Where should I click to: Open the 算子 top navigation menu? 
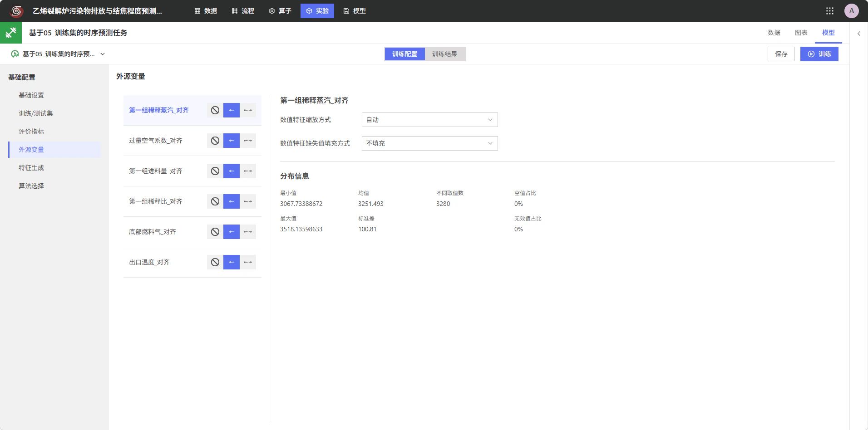click(280, 11)
